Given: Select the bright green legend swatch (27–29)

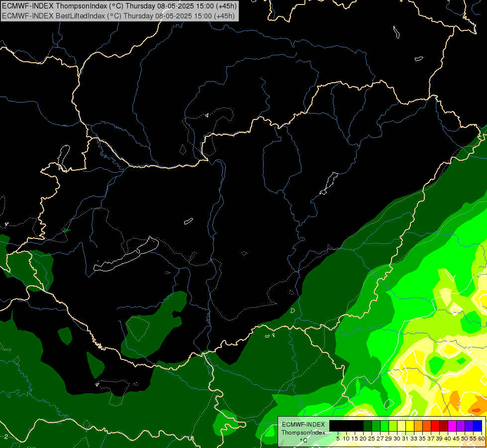Looking at the screenshot, I should click(x=385, y=426).
